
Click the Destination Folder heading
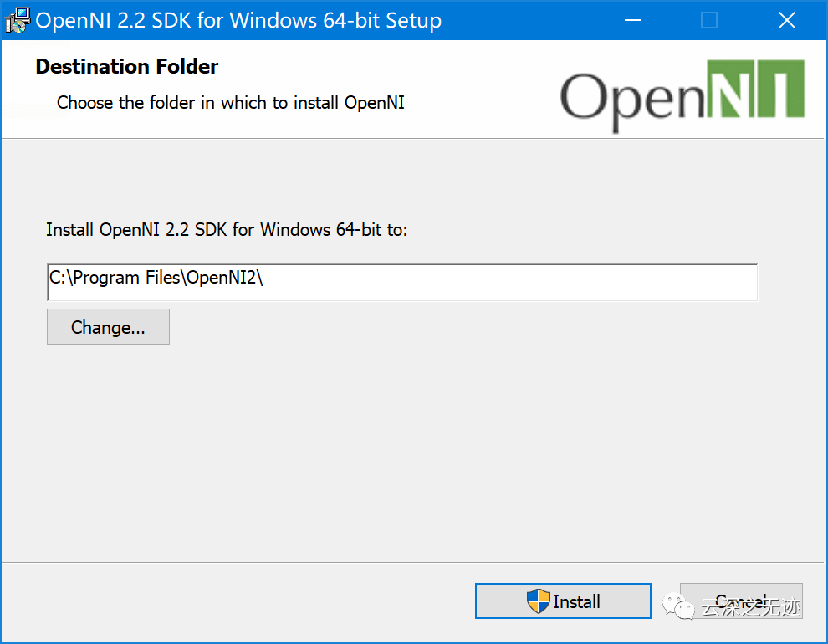pos(126,66)
